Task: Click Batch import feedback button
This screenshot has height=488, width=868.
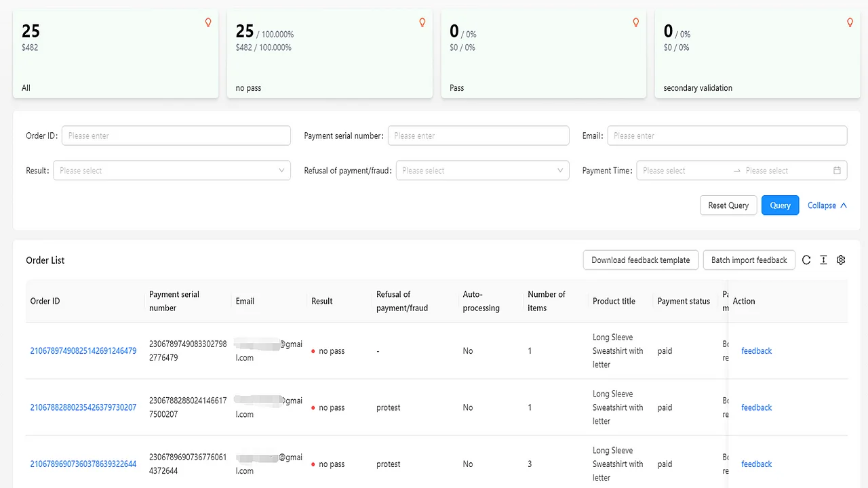Action: 749,260
